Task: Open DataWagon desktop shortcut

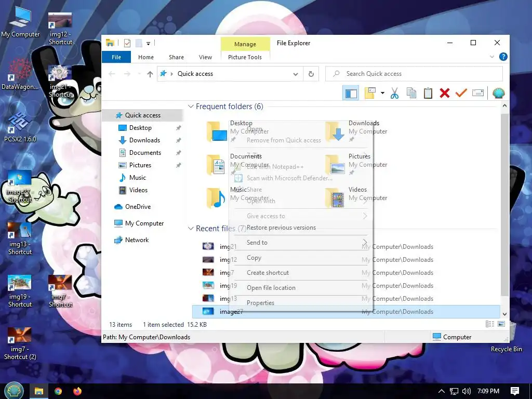Action: click(x=20, y=75)
